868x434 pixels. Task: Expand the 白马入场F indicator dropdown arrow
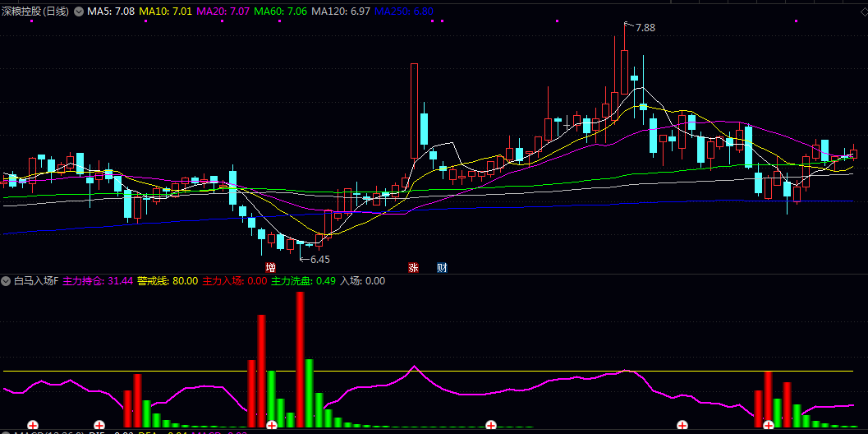7,281
